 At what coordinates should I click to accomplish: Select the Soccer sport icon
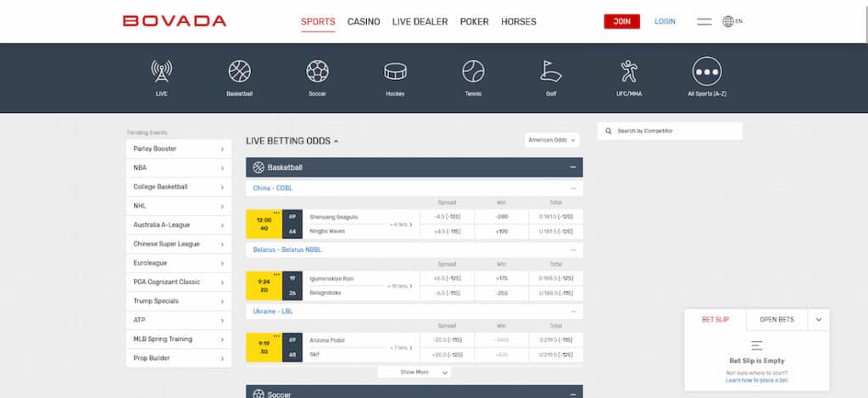pos(317,71)
